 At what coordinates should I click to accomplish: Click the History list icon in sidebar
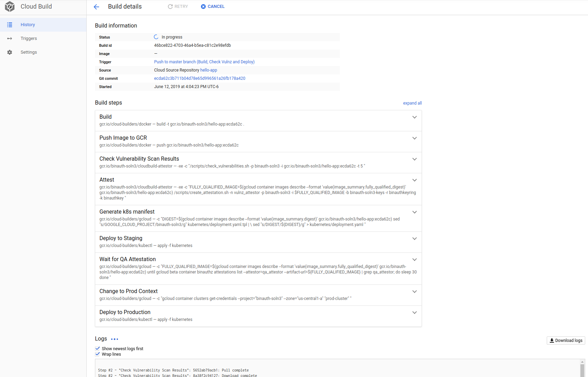pos(10,25)
